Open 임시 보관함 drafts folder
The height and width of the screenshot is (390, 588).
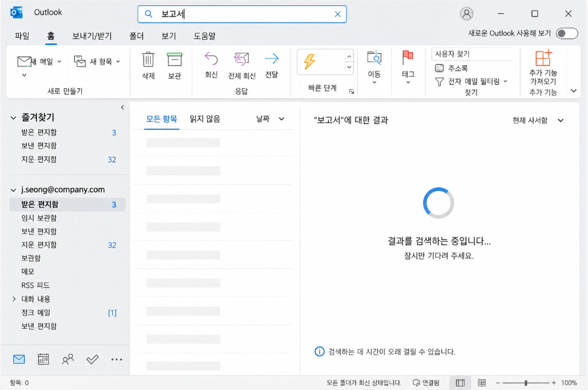click(x=39, y=218)
